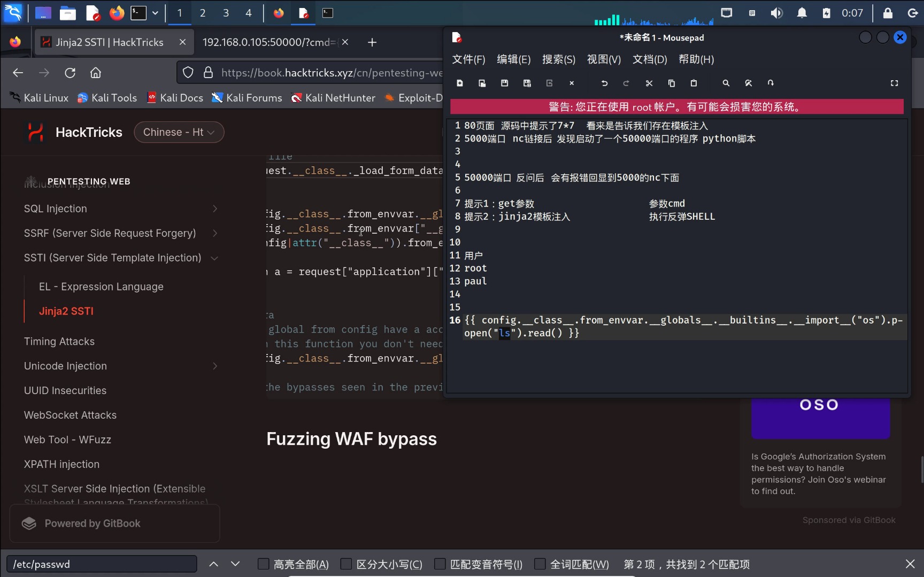
Task: Switch to the 192.168.0.105:50000 browser tab
Action: coord(269,42)
